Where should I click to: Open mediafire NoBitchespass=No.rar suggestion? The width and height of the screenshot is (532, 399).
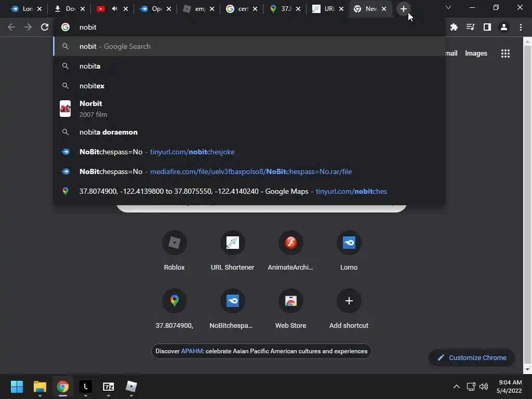click(249, 171)
